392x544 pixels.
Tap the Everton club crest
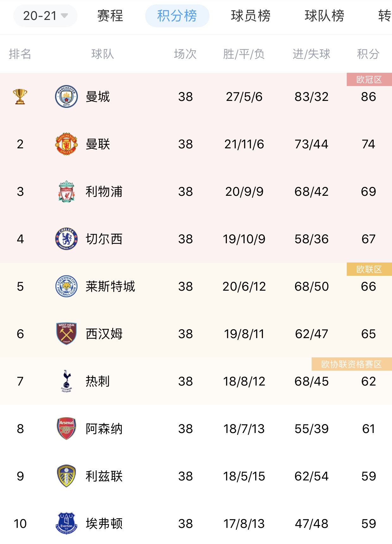point(66,523)
